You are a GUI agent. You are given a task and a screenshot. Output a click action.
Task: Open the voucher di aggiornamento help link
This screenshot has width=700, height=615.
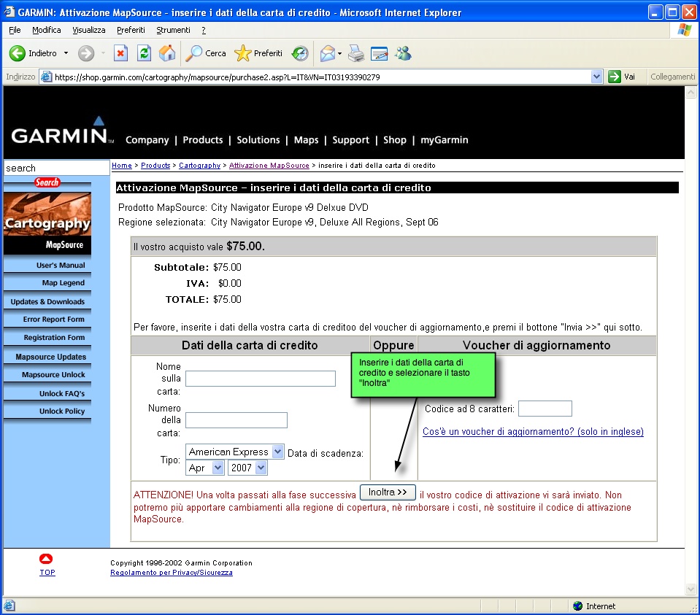[x=533, y=432]
